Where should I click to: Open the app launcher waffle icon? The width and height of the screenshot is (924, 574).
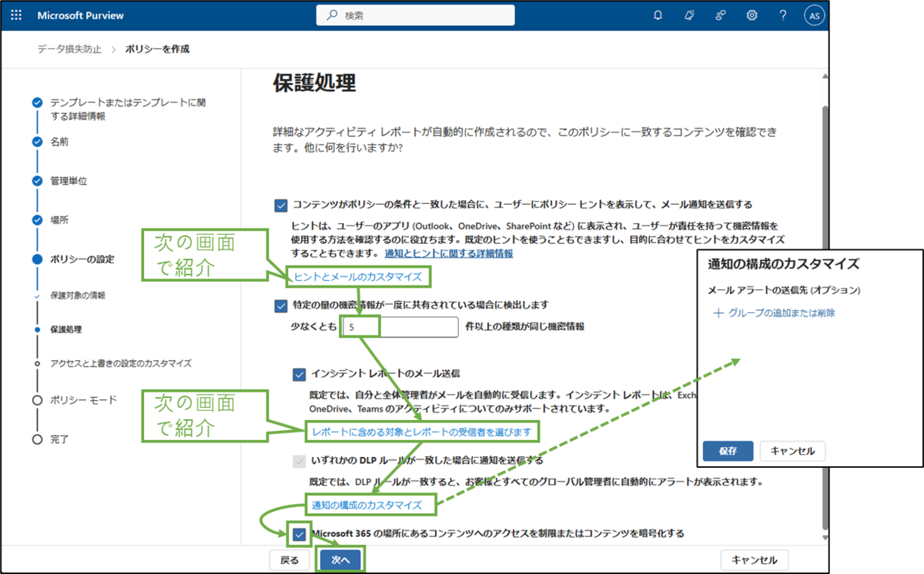pyautogui.click(x=17, y=15)
